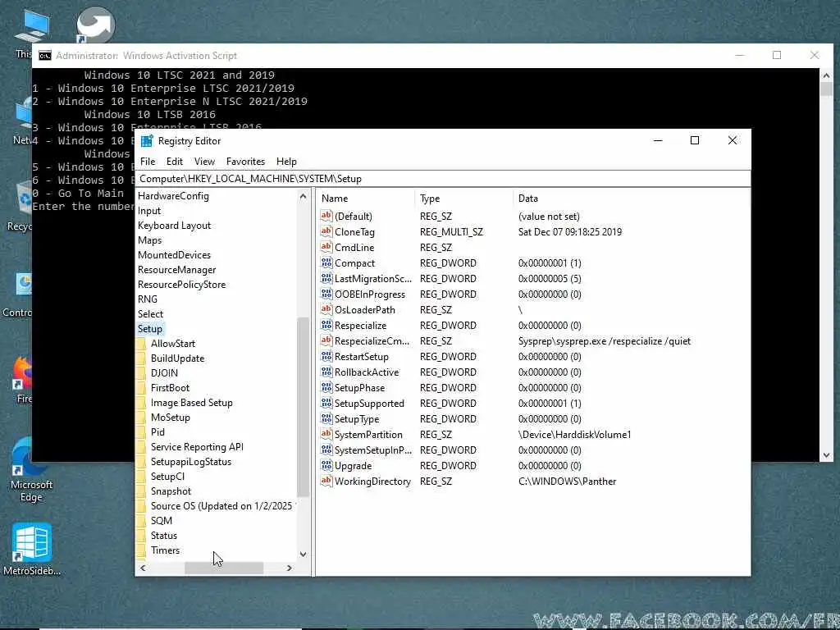Click the registry address bar path

[x=442, y=179]
